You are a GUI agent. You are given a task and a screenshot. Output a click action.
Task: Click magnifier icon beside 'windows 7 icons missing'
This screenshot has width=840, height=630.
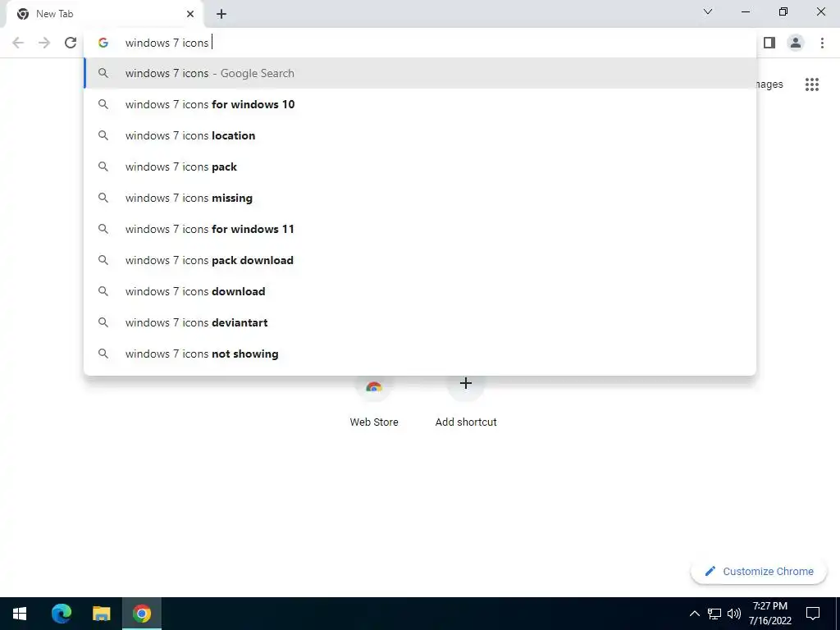point(103,198)
